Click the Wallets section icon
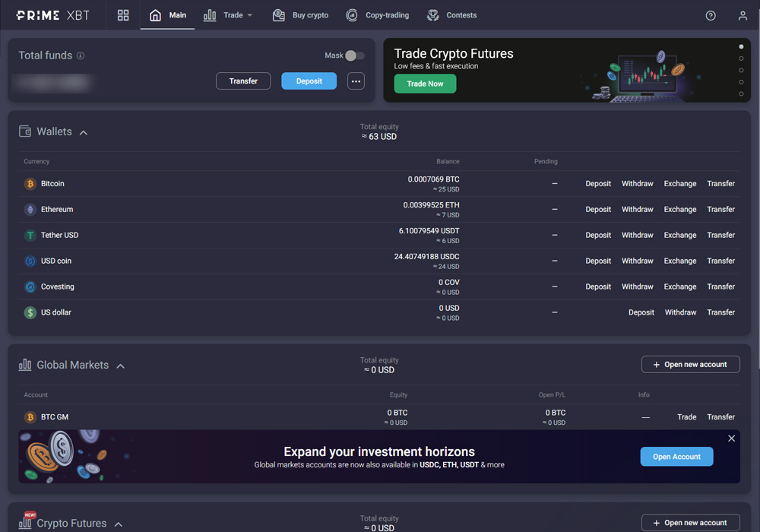 [x=25, y=131]
